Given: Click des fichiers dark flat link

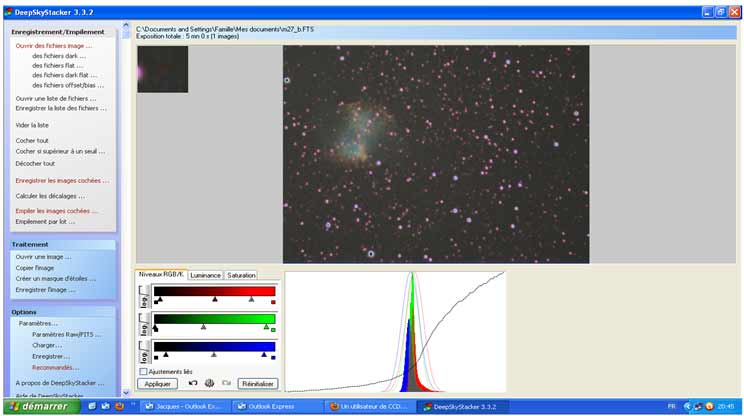Looking at the screenshot, I should [65, 75].
